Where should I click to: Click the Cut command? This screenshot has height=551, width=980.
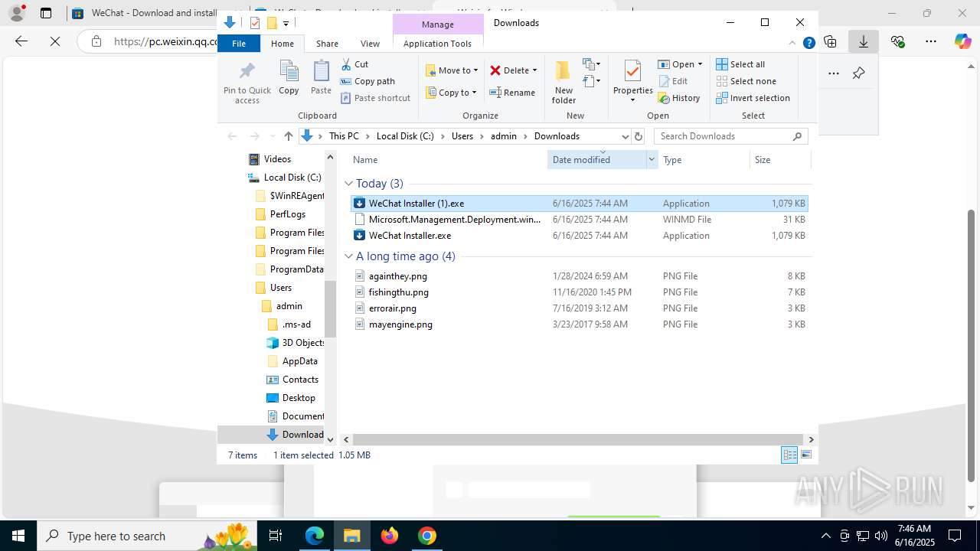pos(354,64)
